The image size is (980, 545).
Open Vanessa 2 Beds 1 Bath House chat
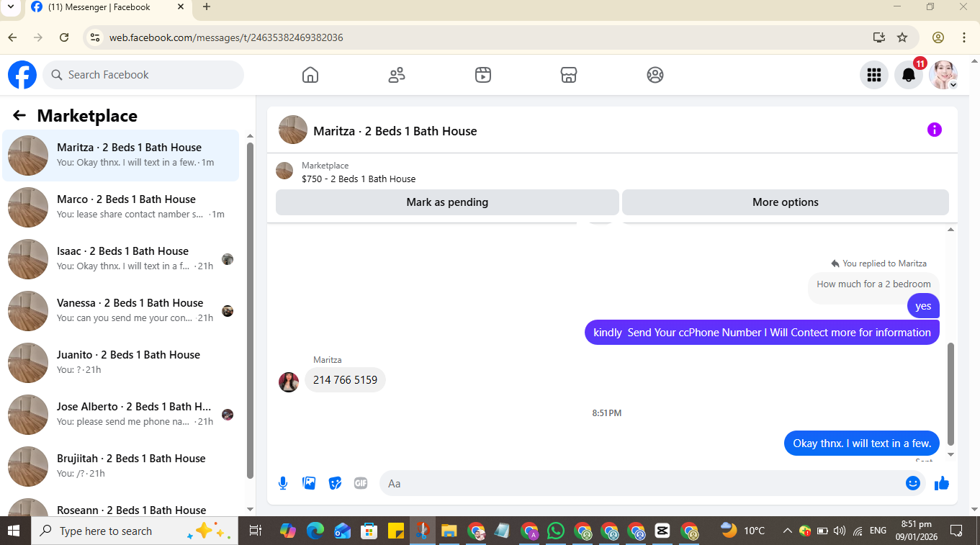click(121, 311)
